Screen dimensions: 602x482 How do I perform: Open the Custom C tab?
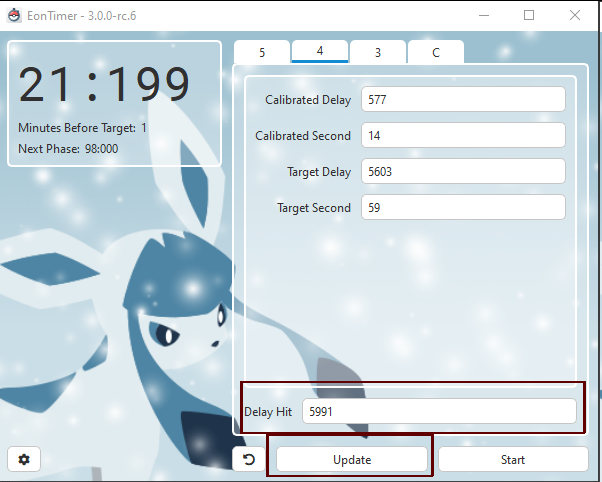pos(436,52)
